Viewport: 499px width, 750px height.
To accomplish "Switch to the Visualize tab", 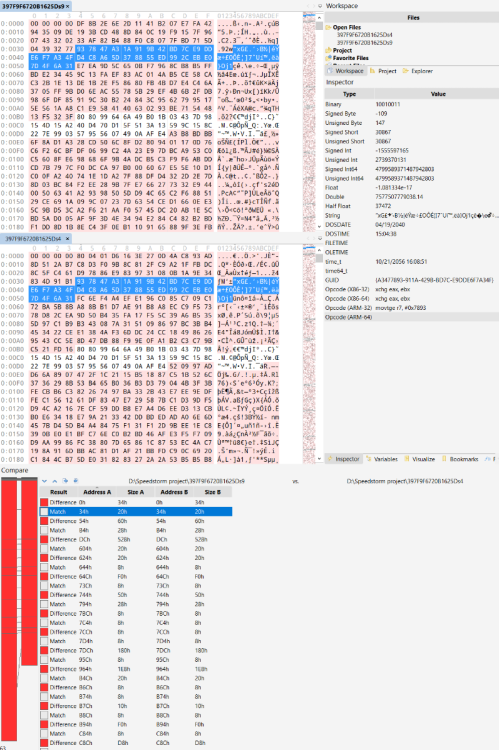I will [x=420, y=459].
